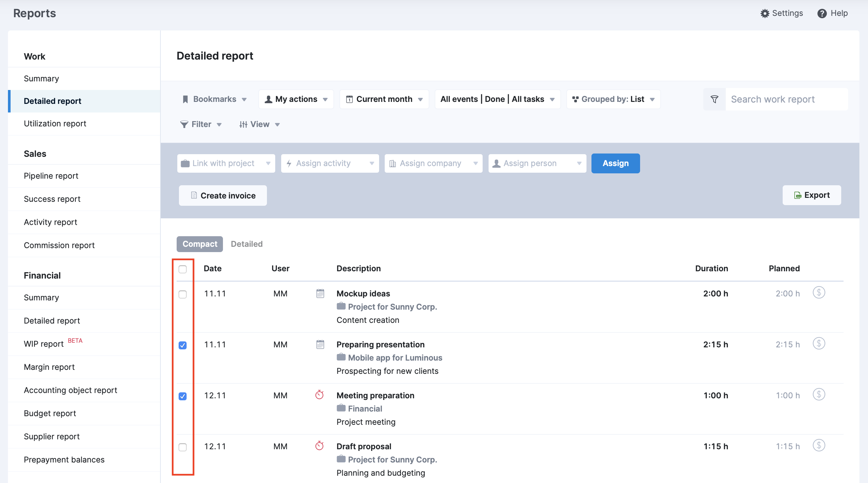Open Commission report in sidebar
868x483 pixels.
(x=84, y=246)
